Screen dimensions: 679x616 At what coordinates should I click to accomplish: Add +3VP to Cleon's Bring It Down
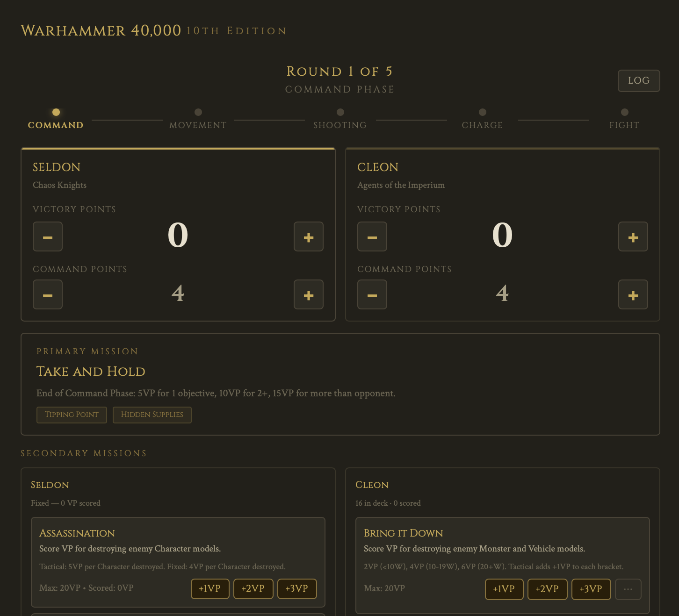coord(591,589)
